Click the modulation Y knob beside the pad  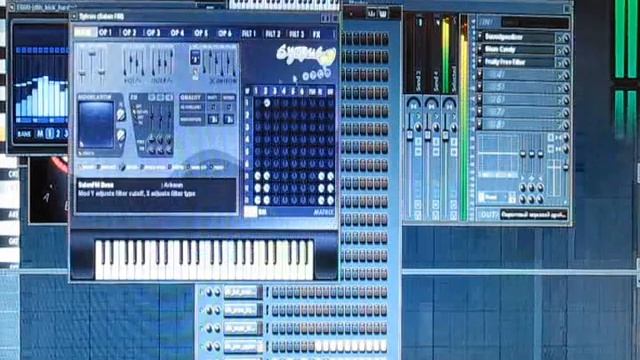tap(121, 135)
